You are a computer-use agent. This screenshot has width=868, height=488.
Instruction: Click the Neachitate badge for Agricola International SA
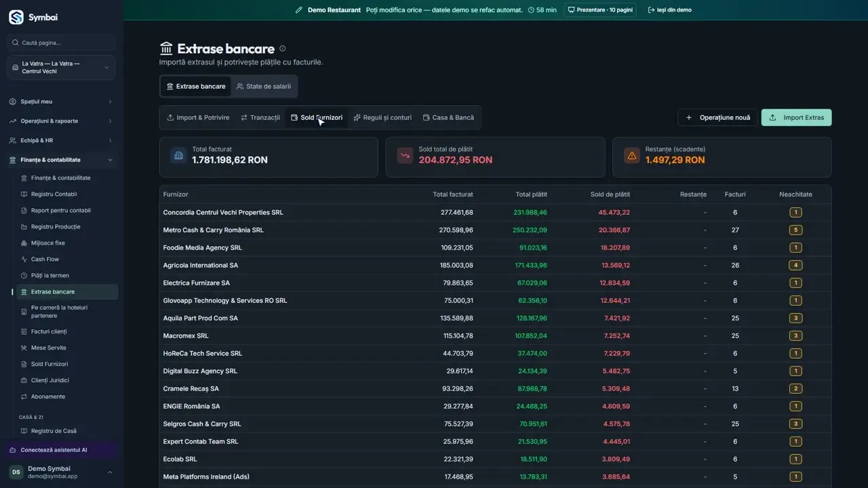pos(795,266)
